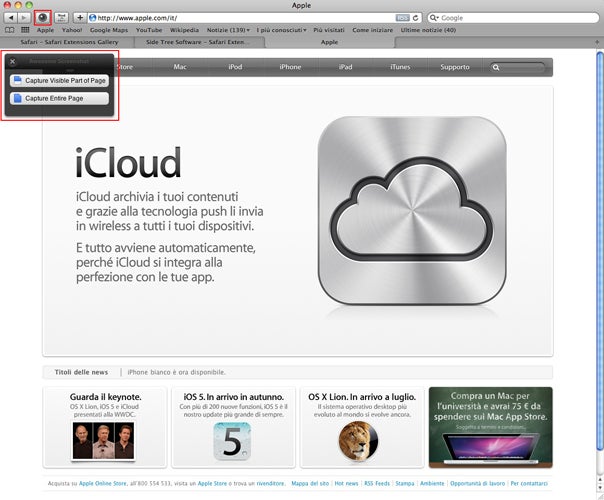Open iPod in Apple navigation bar

pyautogui.click(x=235, y=67)
